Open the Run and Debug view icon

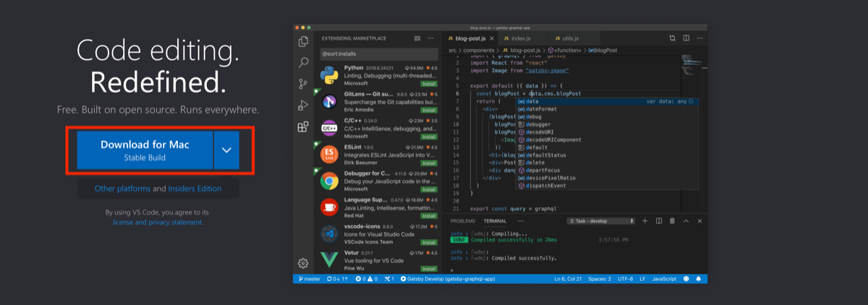[304, 106]
